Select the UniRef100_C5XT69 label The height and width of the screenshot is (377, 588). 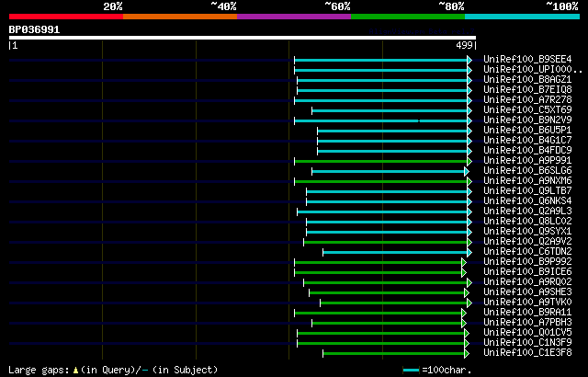[527, 110]
